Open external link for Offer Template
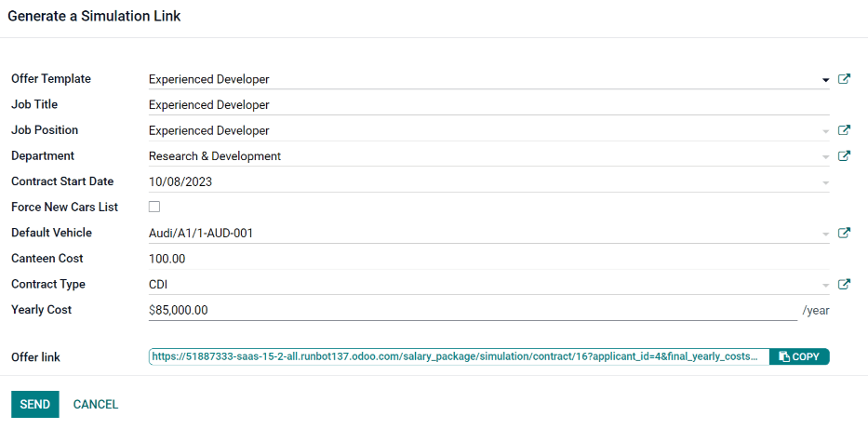Image resolution: width=868 pixels, height=429 pixels. pos(844,80)
